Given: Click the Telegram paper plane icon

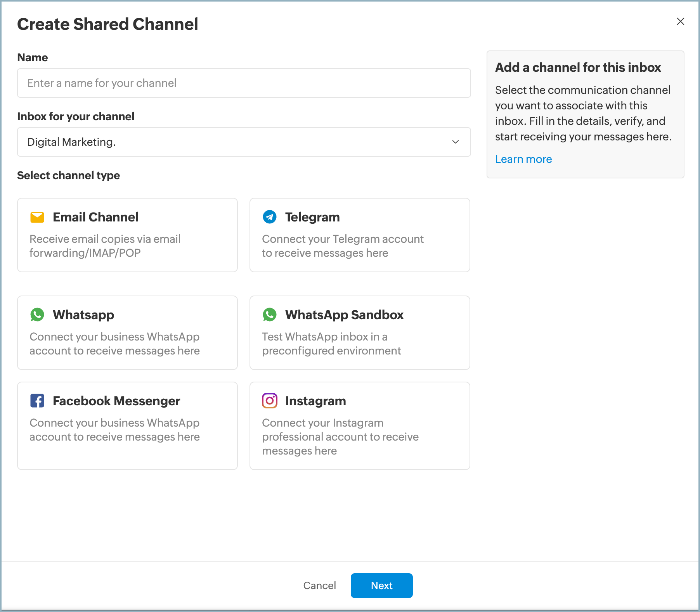Looking at the screenshot, I should click(x=269, y=217).
